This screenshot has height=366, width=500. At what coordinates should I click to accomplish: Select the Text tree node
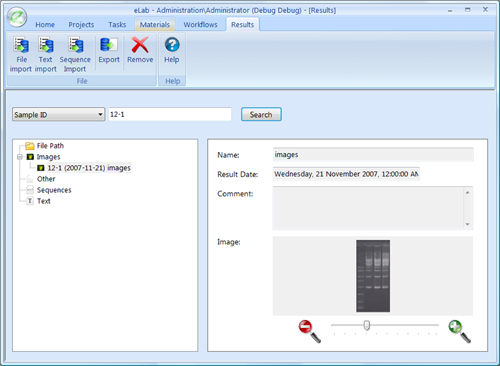(39, 201)
